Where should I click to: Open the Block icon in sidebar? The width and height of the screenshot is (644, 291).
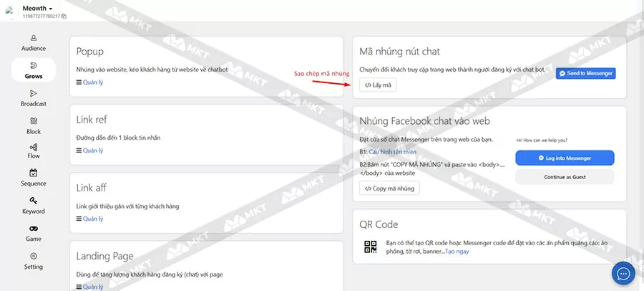coord(34,121)
